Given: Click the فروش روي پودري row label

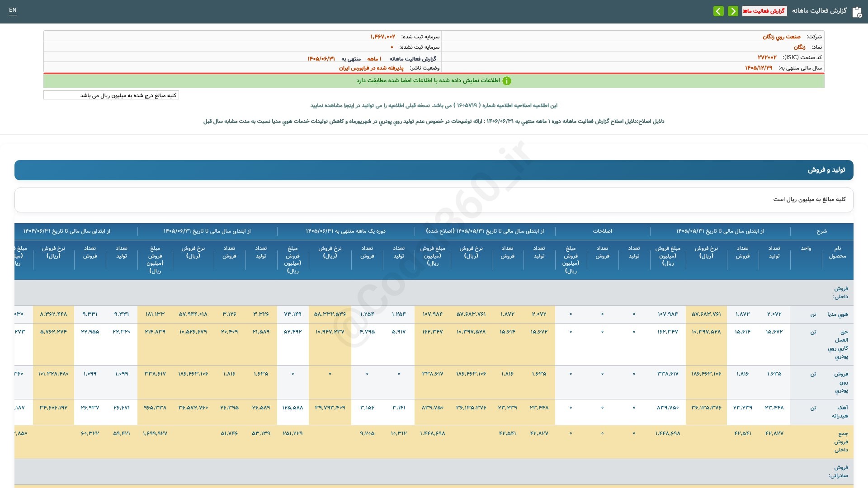Looking at the screenshot, I should (x=841, y=382).
